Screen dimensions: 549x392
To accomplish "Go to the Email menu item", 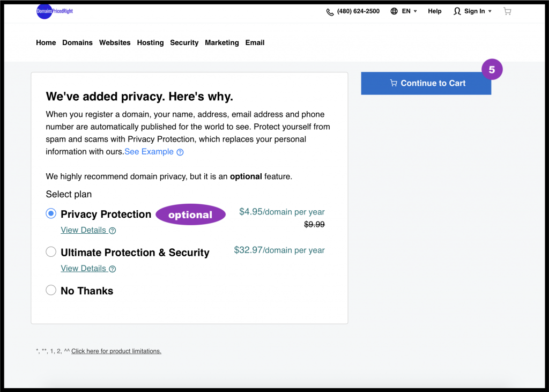I will tap(255, 43).
